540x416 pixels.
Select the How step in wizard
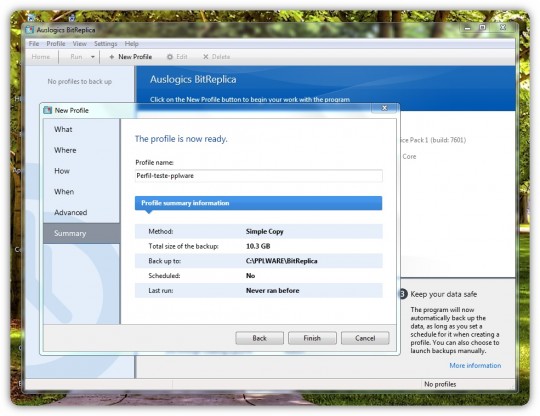[82, 171]
